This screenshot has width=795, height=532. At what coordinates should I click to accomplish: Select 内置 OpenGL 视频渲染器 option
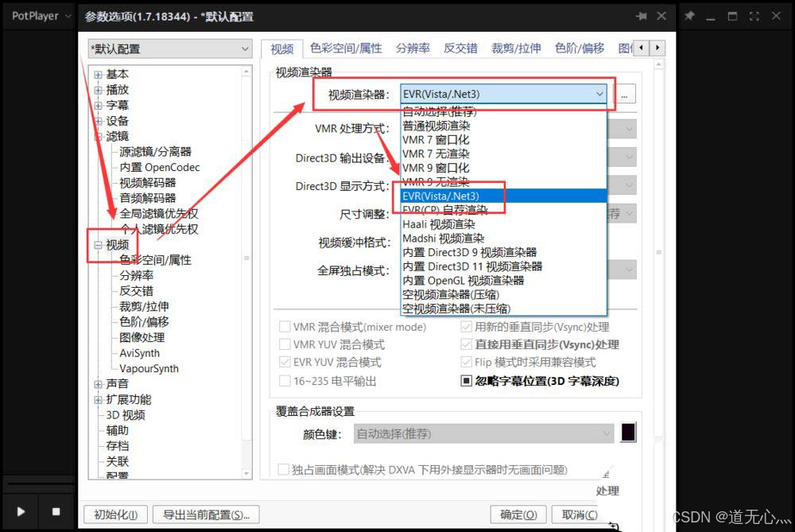pyautogui.click(x=503, y=281)
